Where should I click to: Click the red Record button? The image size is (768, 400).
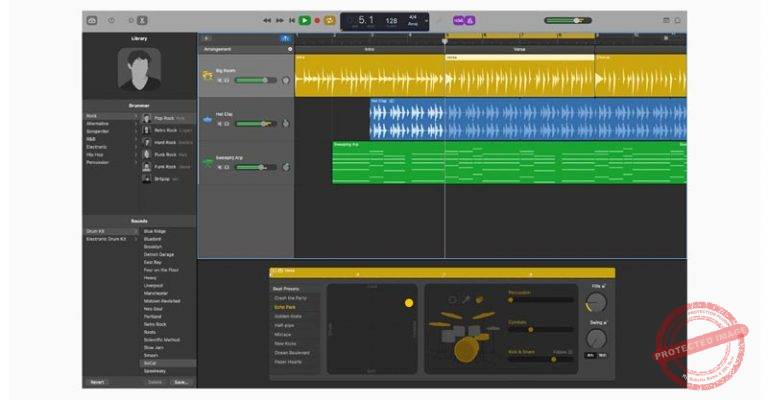pyautogui.click(x=317, y=20)
